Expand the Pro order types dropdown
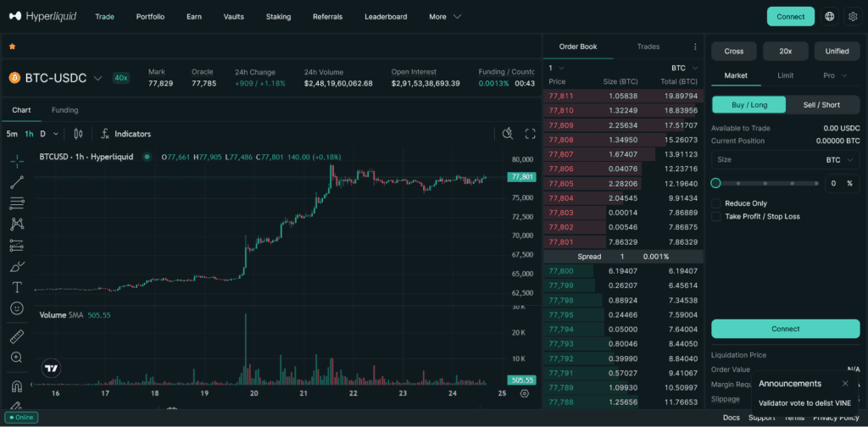Image resolution: width=868 pixels, height=427 pixels. click(x=835, y=75)
